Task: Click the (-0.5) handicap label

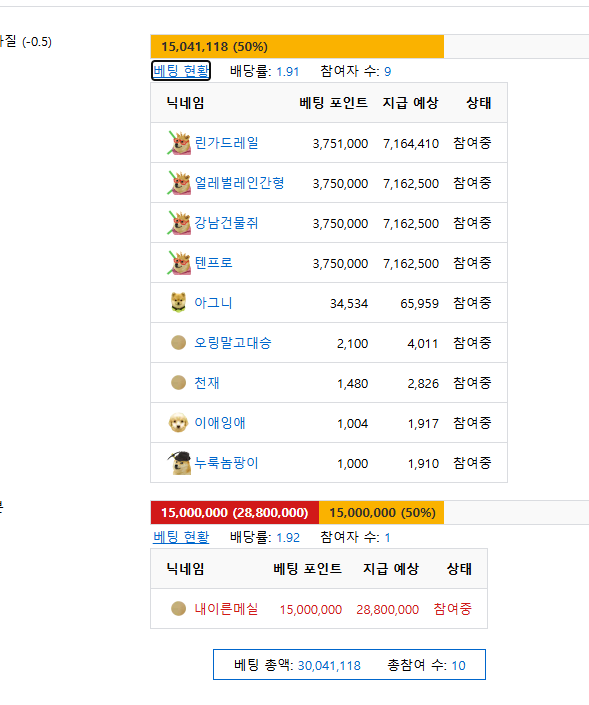Action: click(x=37, y=42)
